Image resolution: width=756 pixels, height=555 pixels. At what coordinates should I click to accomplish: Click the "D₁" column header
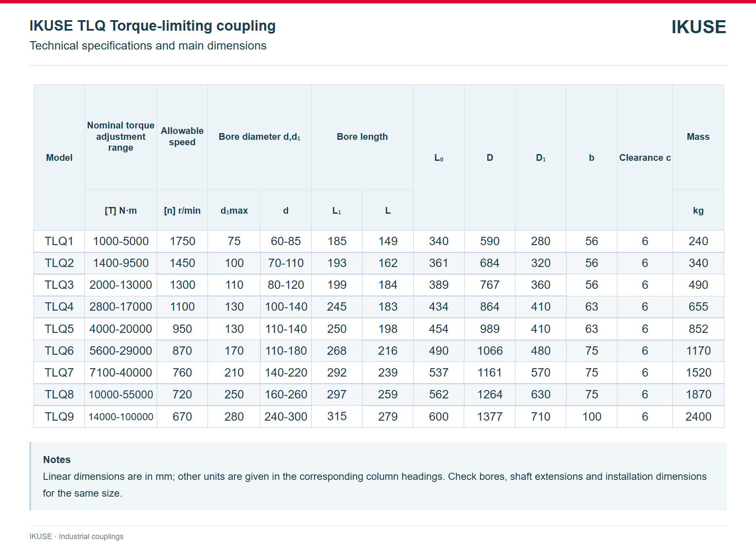[541, 158]
